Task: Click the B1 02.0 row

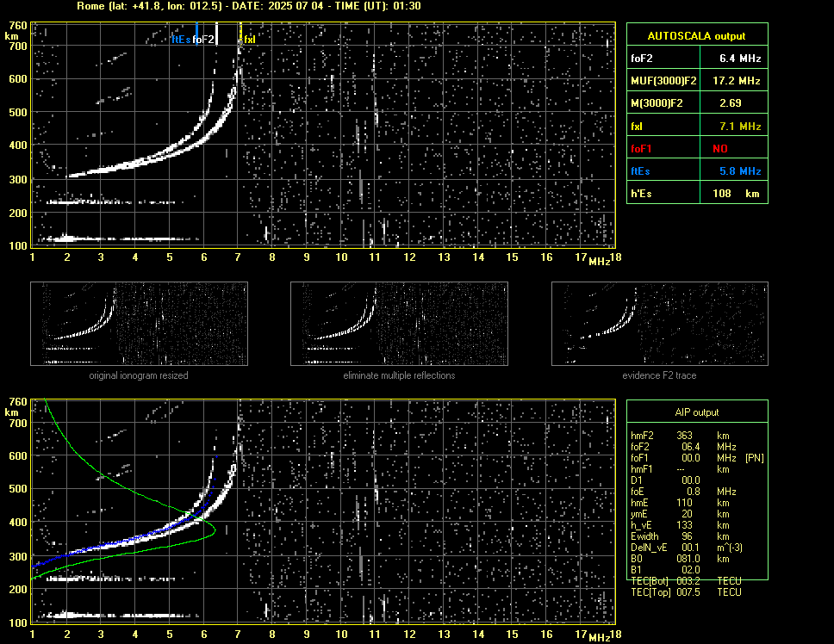Action: pos(665,570)
